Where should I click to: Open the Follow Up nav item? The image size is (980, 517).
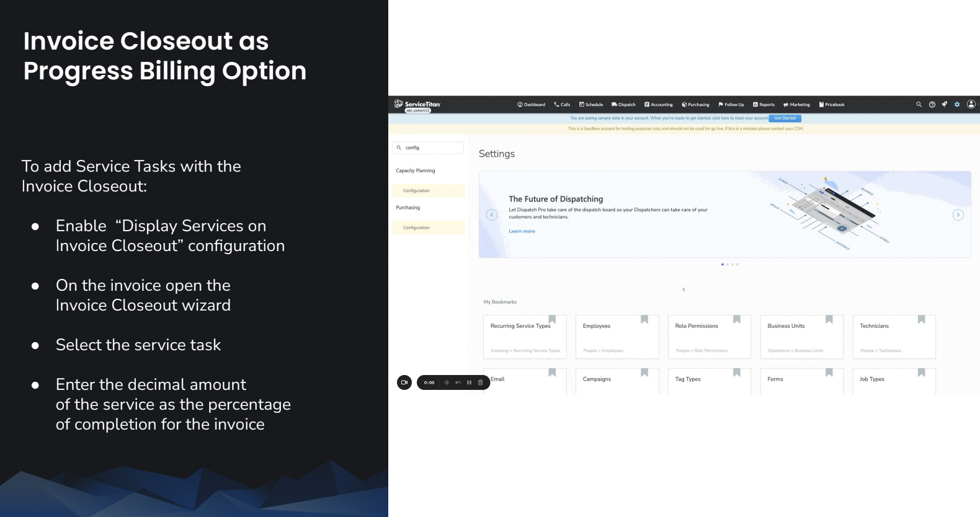pos(731,105)
